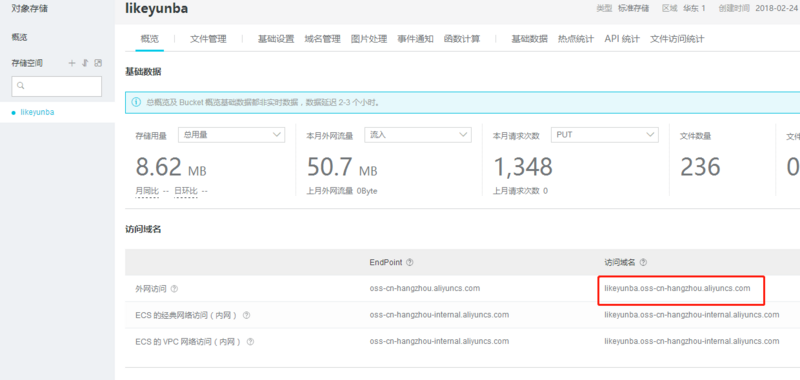
Task: Click the 1,348 request count value
Action: point(523,167)
